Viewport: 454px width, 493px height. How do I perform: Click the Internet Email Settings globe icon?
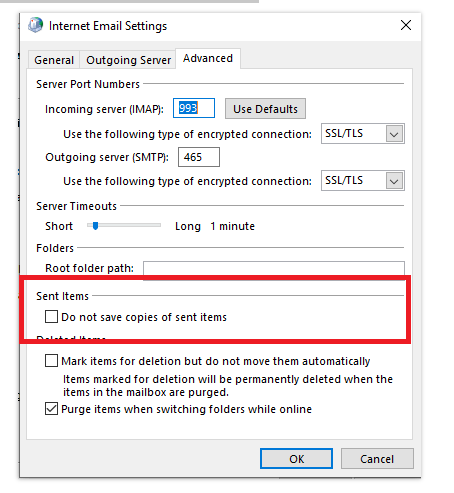coord(35,25)
